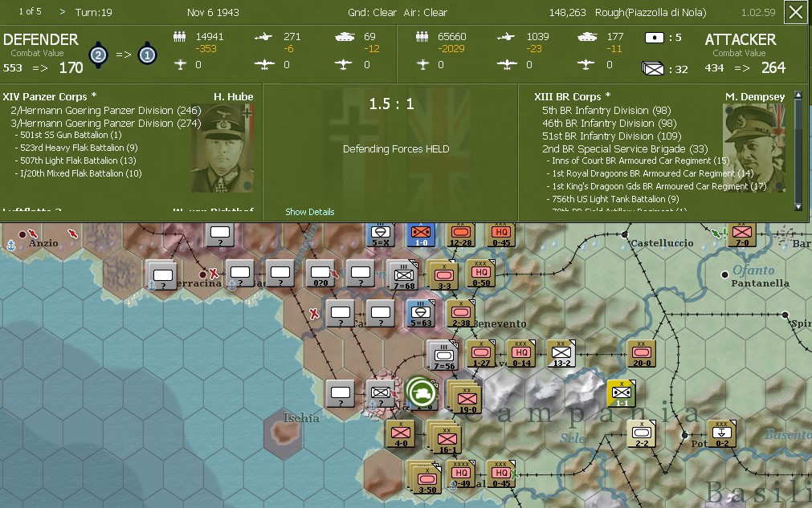Click defender tank icon beside 69
Image resolution: width=812 pixels, height=508 pixels.
(345, 37)
